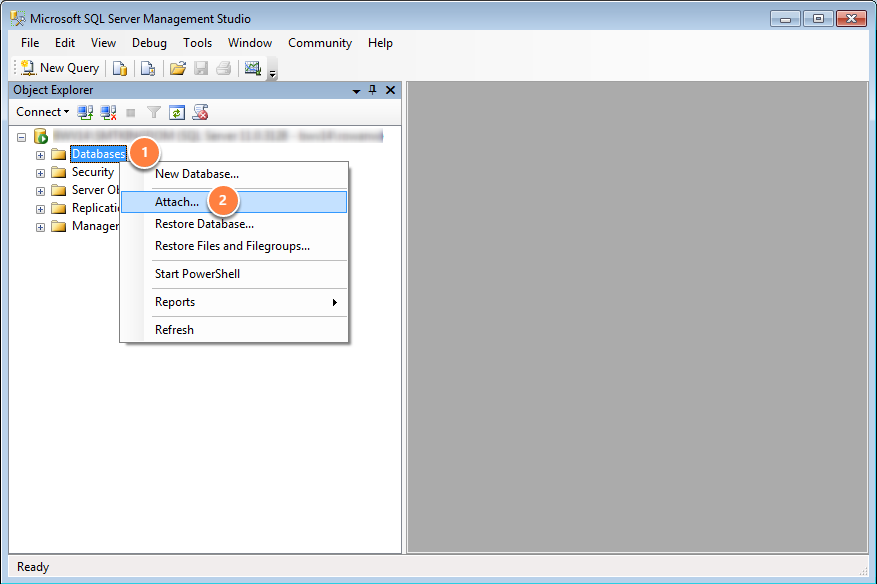Click the Ready status bar text
The width and height of the screenshot is (877, 584).
point(33,567)
